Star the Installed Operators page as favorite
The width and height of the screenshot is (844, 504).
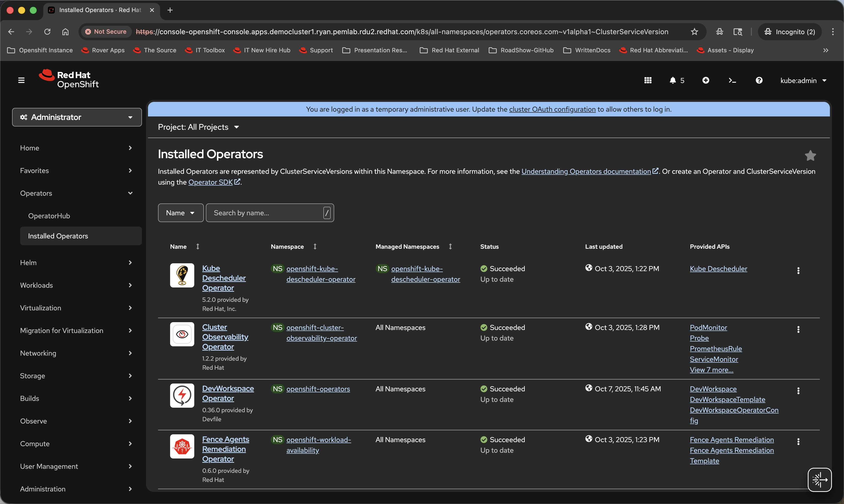pyautogui.click(x=810, y=155)
